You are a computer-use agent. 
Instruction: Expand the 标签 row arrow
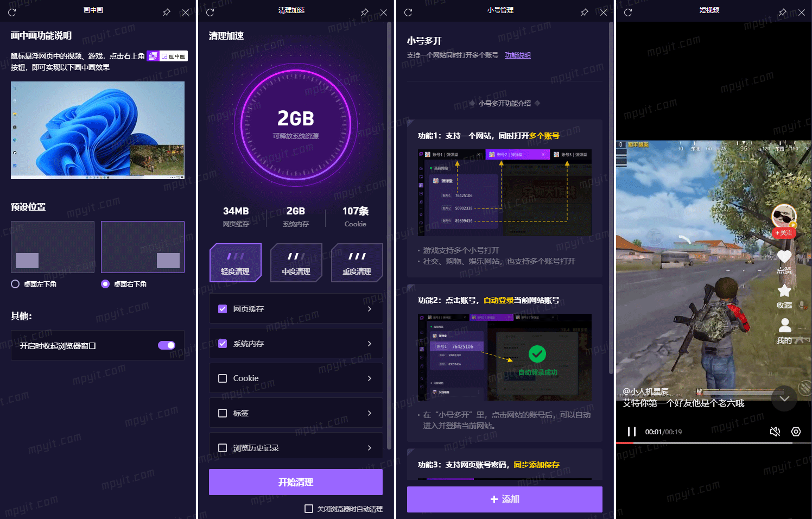(370, 413)
